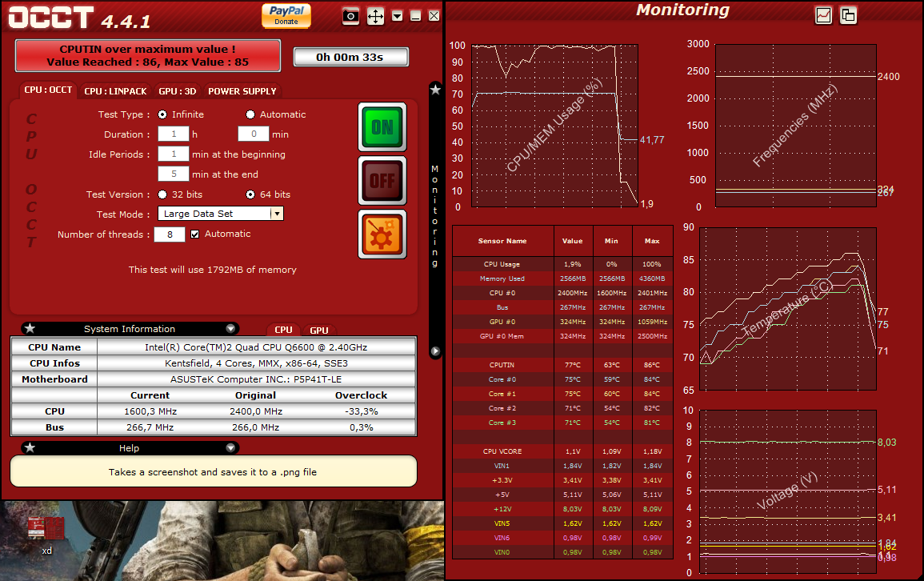The width and height of the screenshot is (924, 581).
Task: Stop the test with the OFF button
Action: [x=382, y=180]
